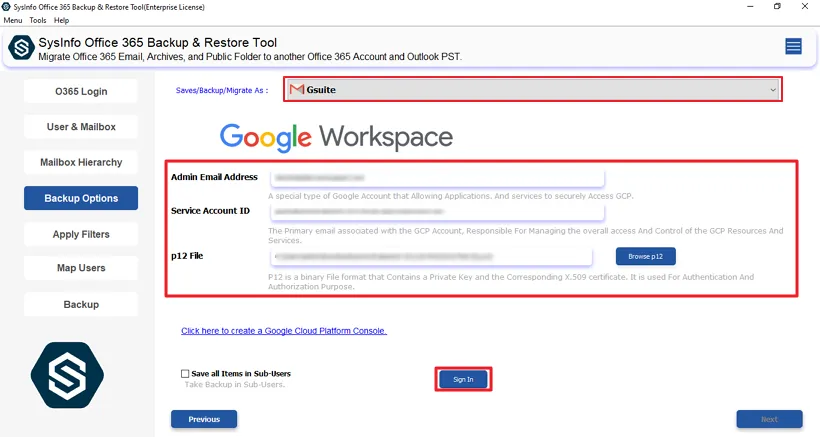
Task: Click 'Take Backup in Sub-Users.' hint text
Action: coord(235,384)
